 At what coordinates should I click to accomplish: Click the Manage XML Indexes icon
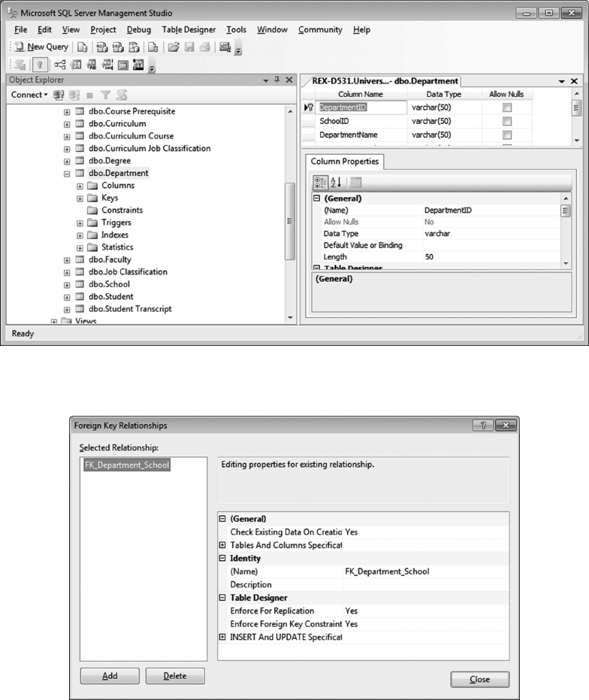(x=107, y=65)
